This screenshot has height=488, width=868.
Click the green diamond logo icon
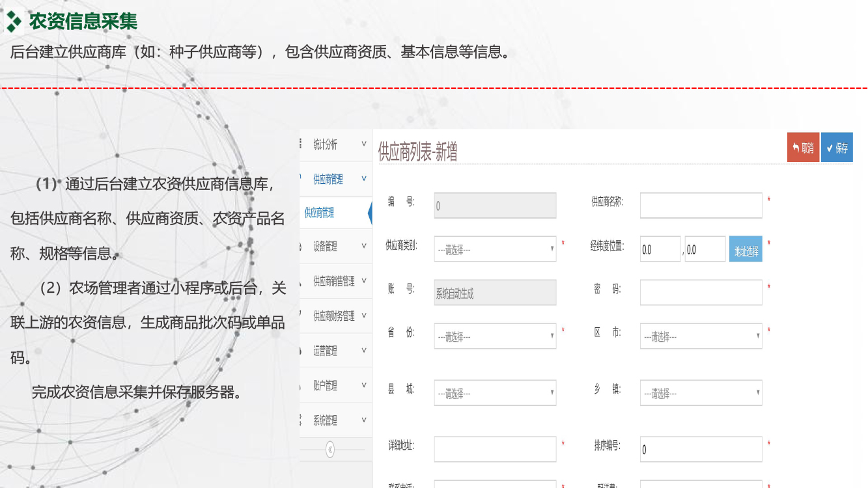pyautogui.click(x=14, y=21)
